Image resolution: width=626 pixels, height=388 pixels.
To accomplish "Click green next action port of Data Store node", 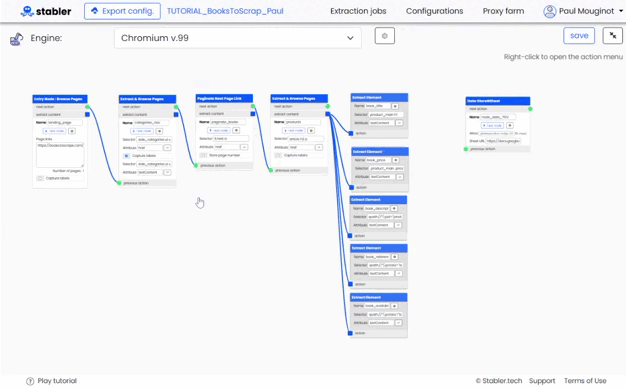I will coord(530,109).
